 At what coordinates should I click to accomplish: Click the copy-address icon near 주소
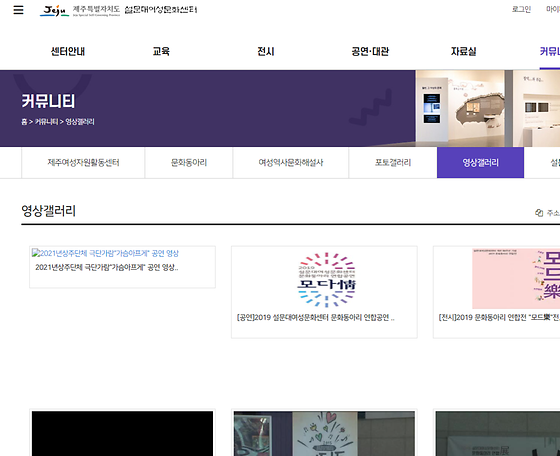539,213
